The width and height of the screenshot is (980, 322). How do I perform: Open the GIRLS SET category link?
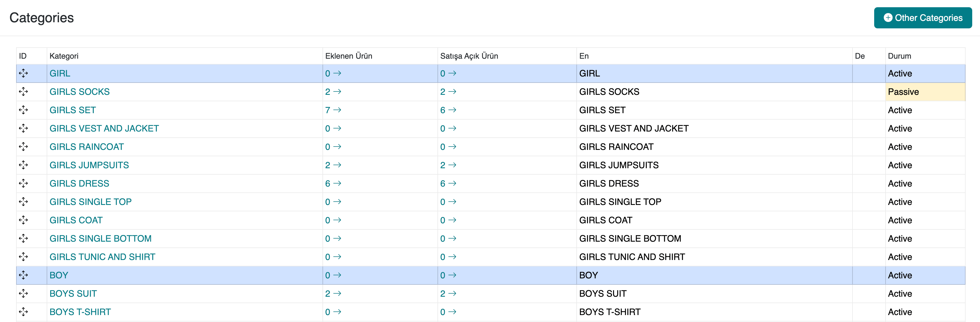(x=72, y=110)
